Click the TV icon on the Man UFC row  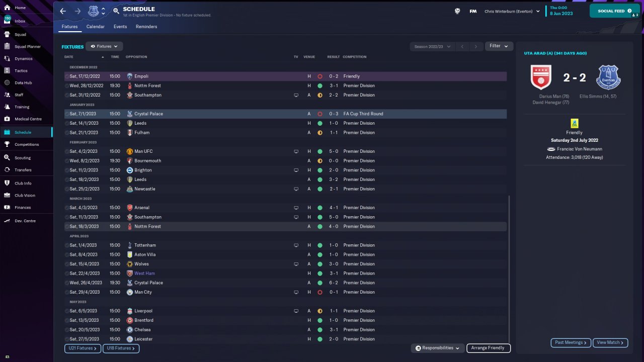point(296,151)
